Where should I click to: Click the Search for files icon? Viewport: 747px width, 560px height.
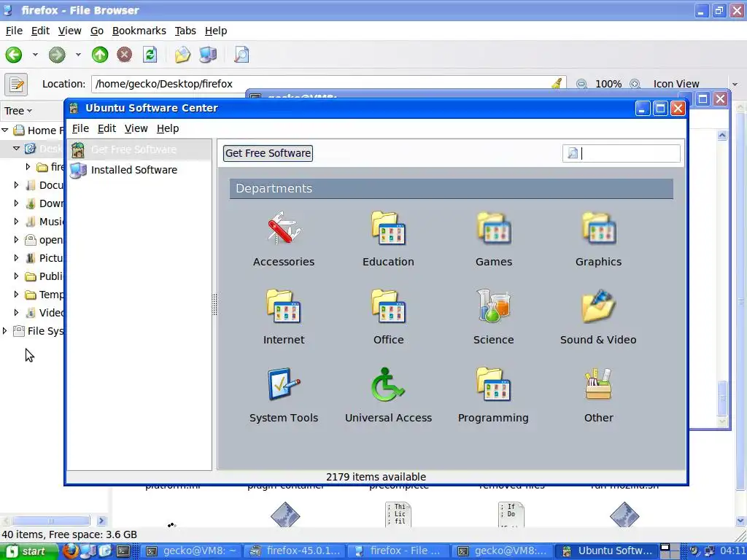click(241, 55)
